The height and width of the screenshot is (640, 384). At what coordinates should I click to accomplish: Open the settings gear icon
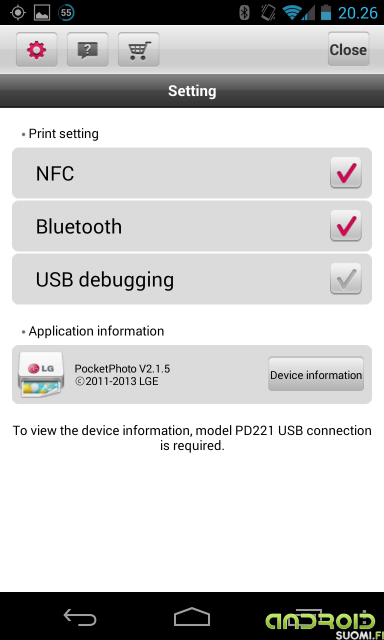(x=37, y=50)
